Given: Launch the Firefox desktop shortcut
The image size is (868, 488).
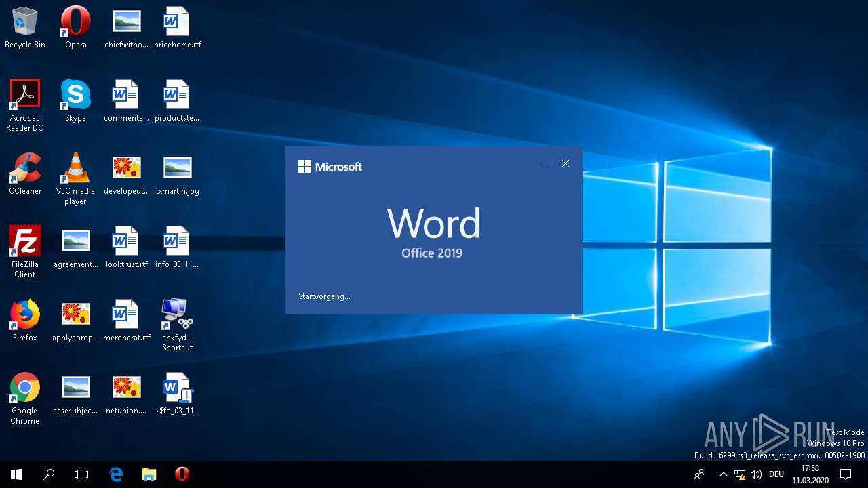Looking at the screenshot, I should [25, 321].
